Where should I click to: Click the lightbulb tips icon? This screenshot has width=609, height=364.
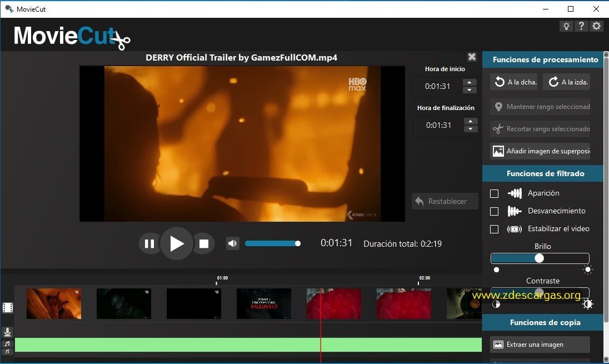click(566, 26)
